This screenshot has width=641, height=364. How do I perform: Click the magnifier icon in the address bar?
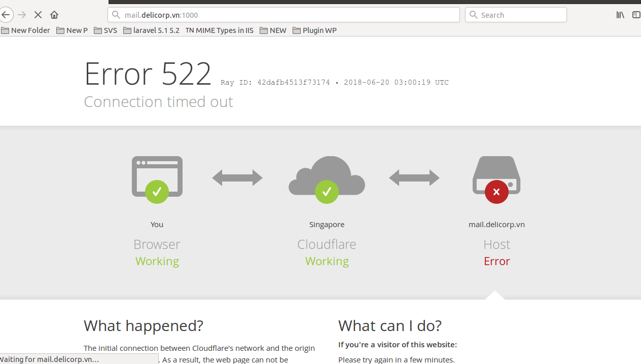click(x=116, y=15)
